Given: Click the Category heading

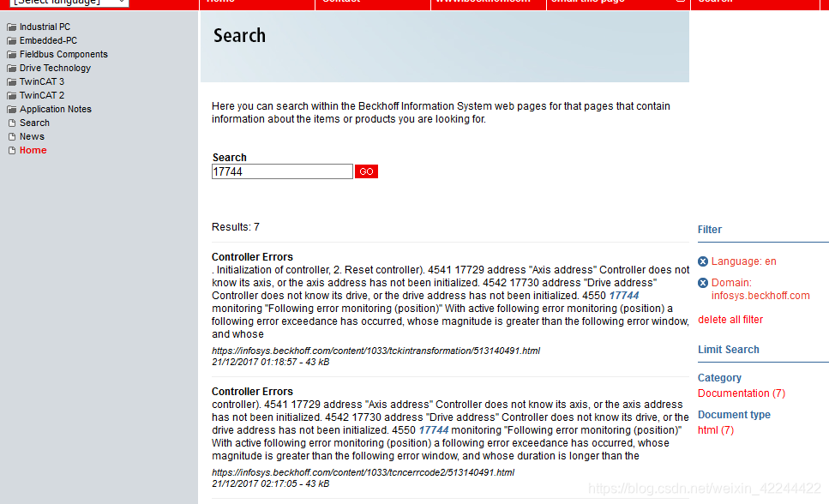Looking at the screenshot, I should click(x=719, y=378).
